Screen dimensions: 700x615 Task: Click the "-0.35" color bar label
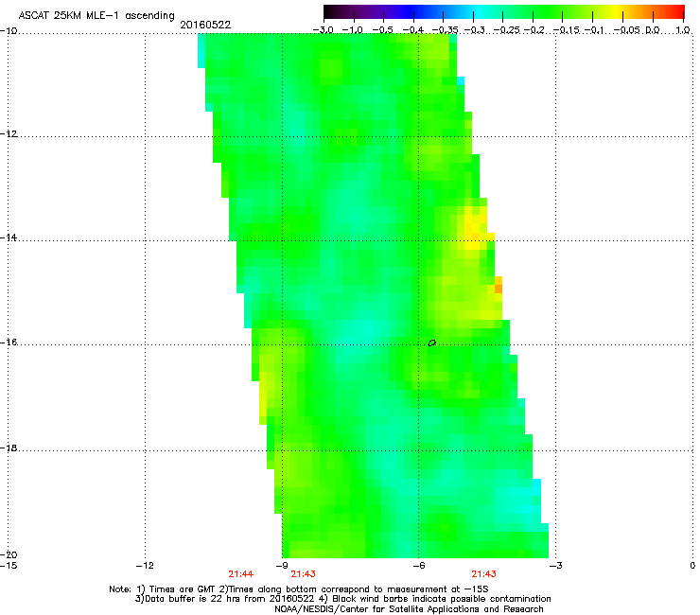coord(445,30)
